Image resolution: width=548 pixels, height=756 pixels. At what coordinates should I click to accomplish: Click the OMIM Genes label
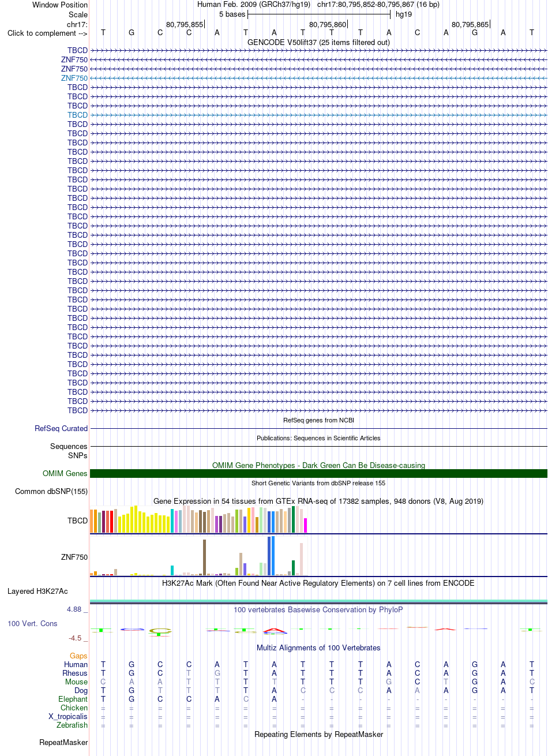point(65,473)
